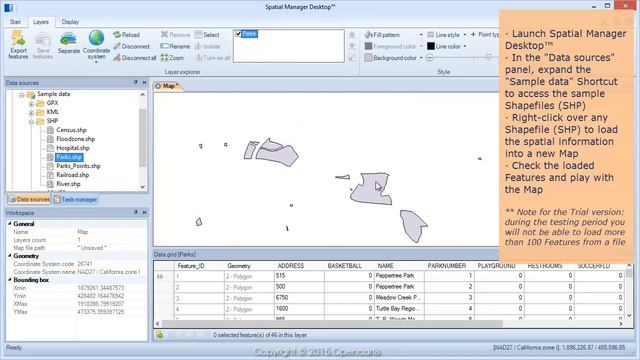Viewport: 640px width, 360px height.
Task: Collapse the Geometry section in Workspace
Action: coord(10,256)
